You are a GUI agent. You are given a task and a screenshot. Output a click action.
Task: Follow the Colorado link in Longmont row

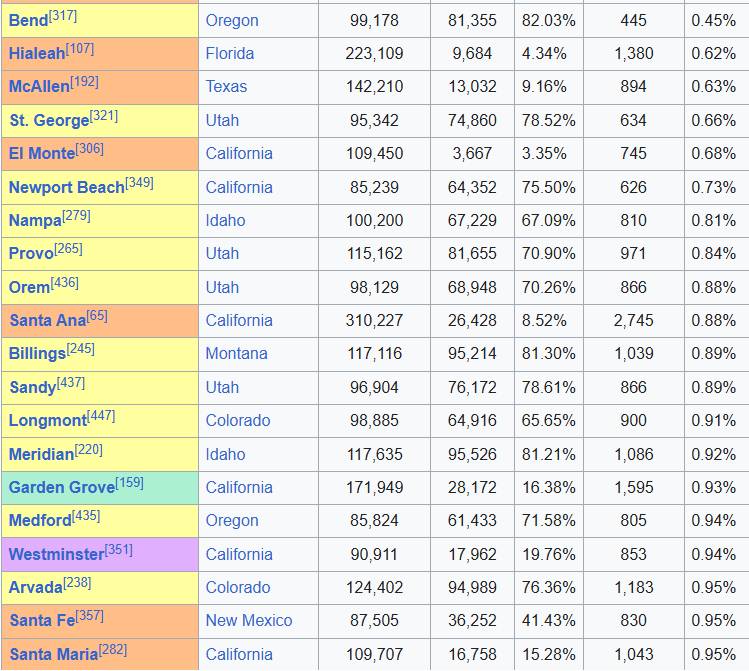coord(238,420)
